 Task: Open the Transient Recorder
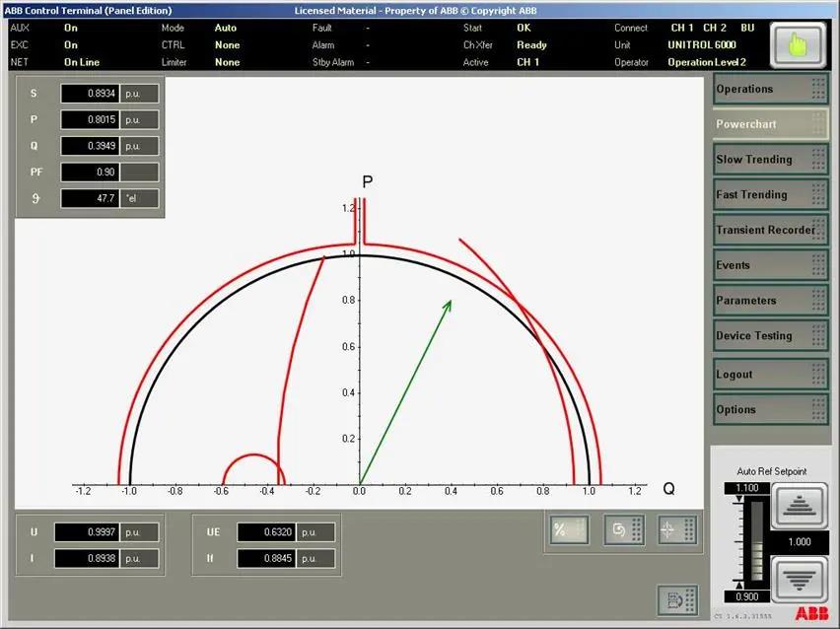click(770, 230)
